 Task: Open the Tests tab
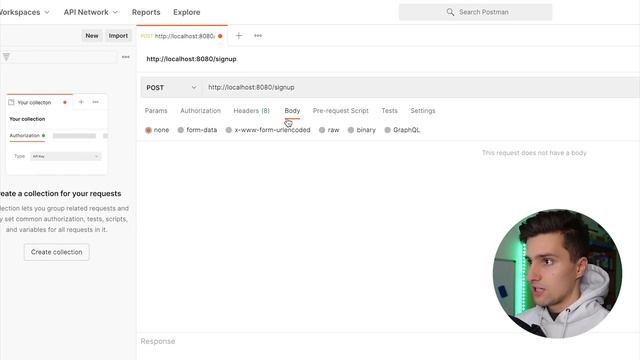[x=389, y=111]
